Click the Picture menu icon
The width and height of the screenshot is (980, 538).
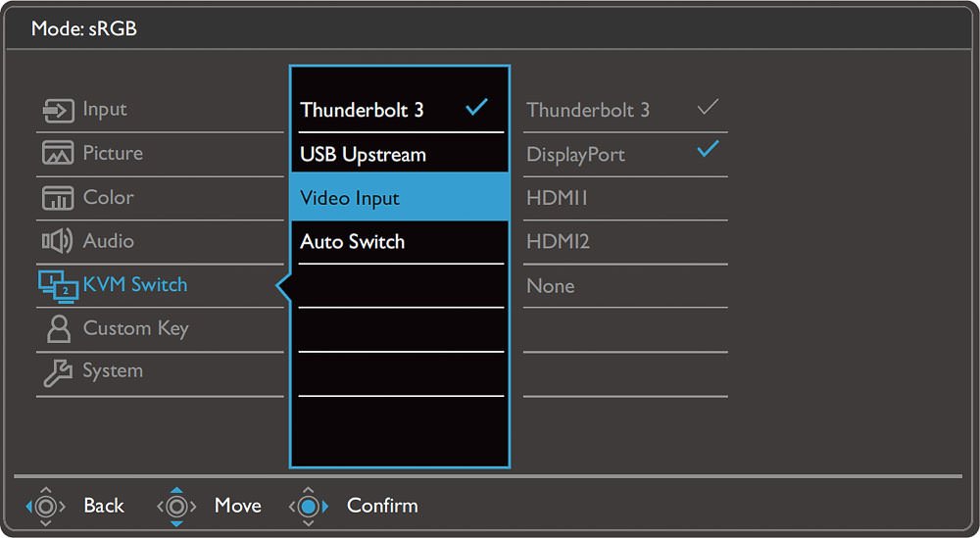coord(58,153)
